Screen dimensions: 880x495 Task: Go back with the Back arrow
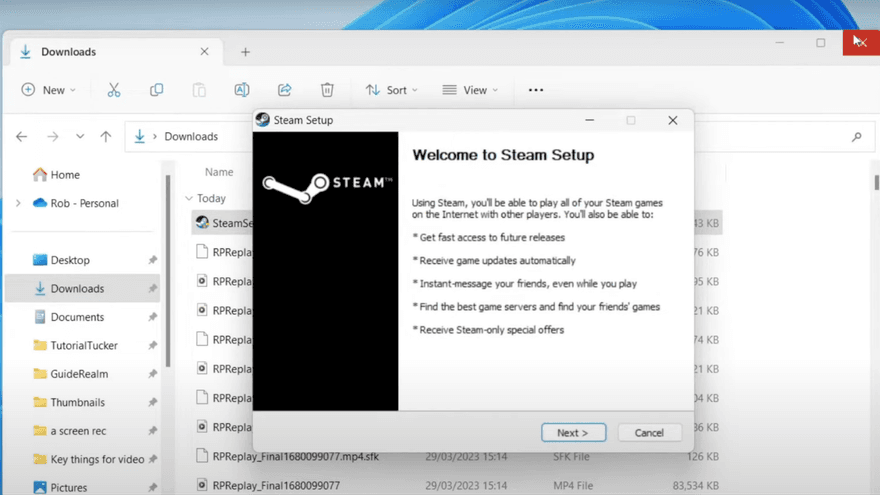(x=21, y=136)
